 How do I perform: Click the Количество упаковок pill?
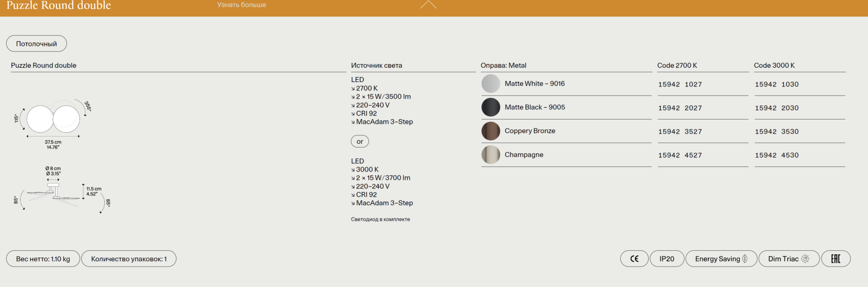pos(129,259)
